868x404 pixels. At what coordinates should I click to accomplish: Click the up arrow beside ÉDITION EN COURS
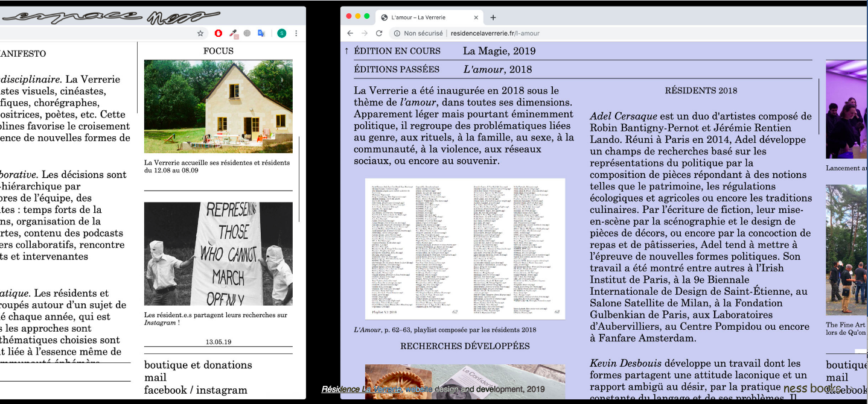coord(346,51)
